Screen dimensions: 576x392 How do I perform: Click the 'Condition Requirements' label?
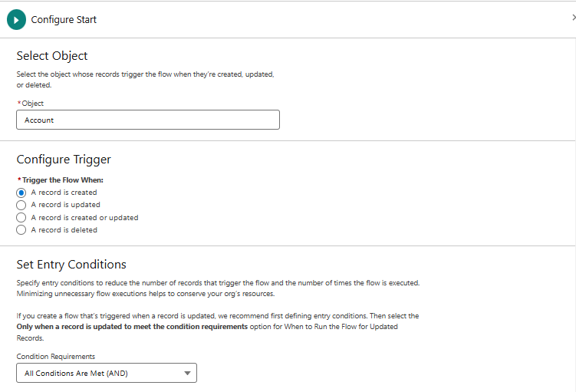(x=56, y=357)
